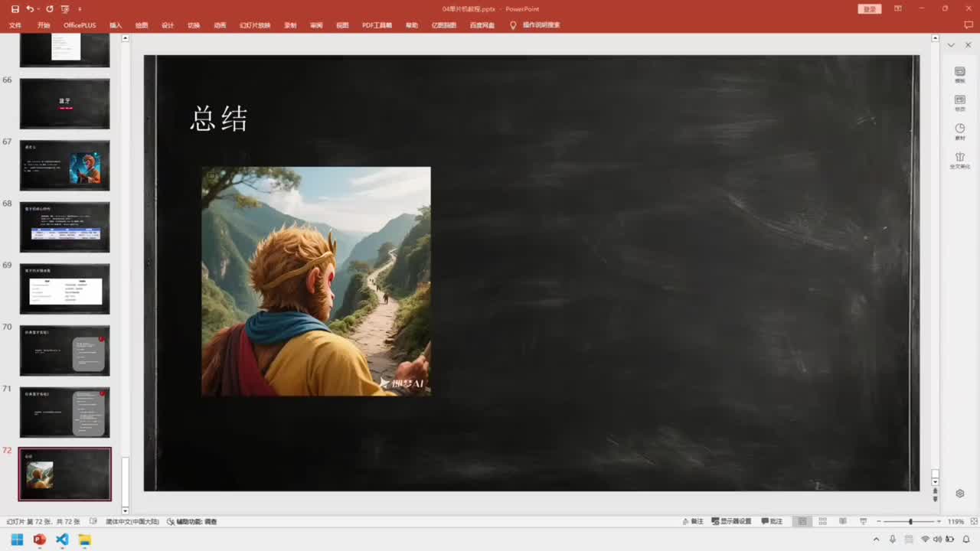Click the spell check status icon
The height and width of the screenshot is (551, 980).
pyautogui.click(x=93, y=521)
